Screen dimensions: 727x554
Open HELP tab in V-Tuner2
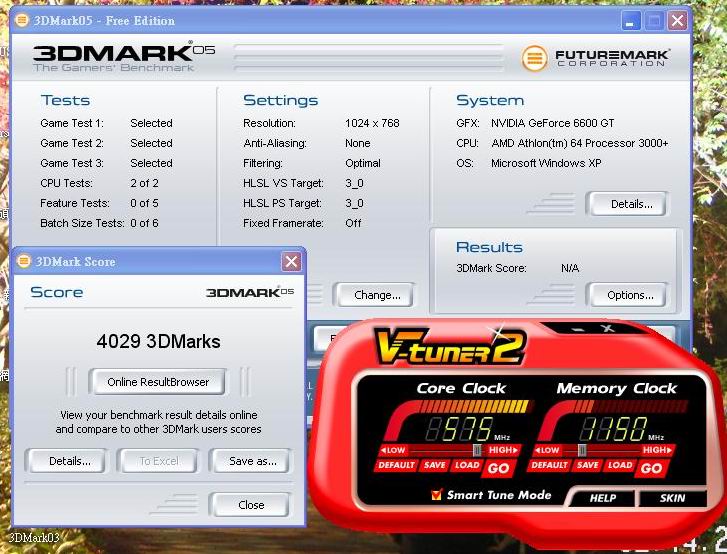(603, 498)
